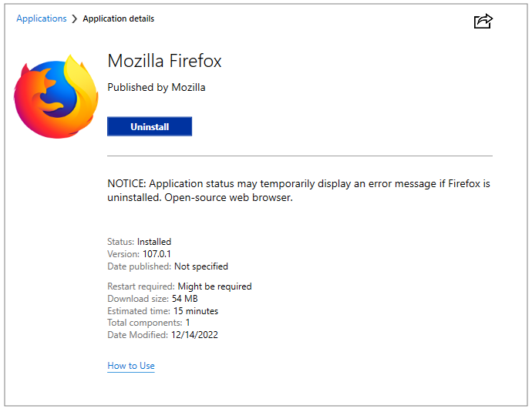The width and height of the screenshot is (532, 412).
Task: Select the Restart required field
Action: click(x=179, y=286)
